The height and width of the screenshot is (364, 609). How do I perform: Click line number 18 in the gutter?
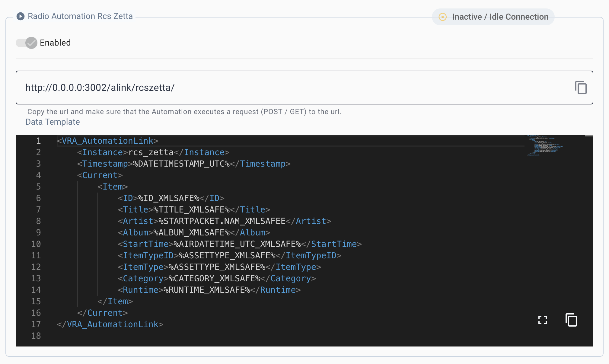(36, 336)
